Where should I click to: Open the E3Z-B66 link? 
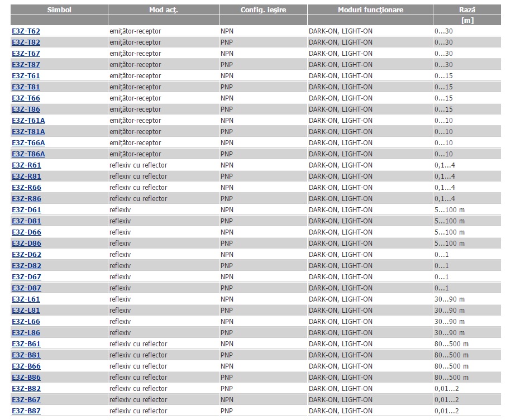(26, 366)
